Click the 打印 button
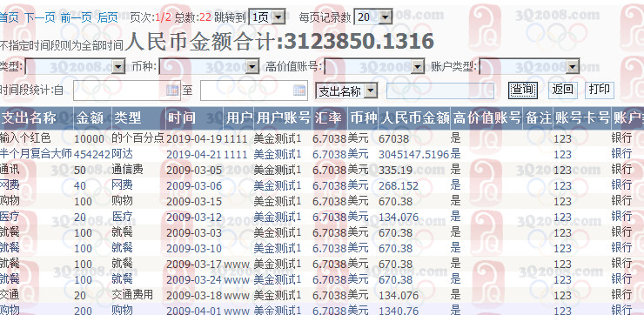The width and height of the screenshot is (644, 315). [600, 90]
